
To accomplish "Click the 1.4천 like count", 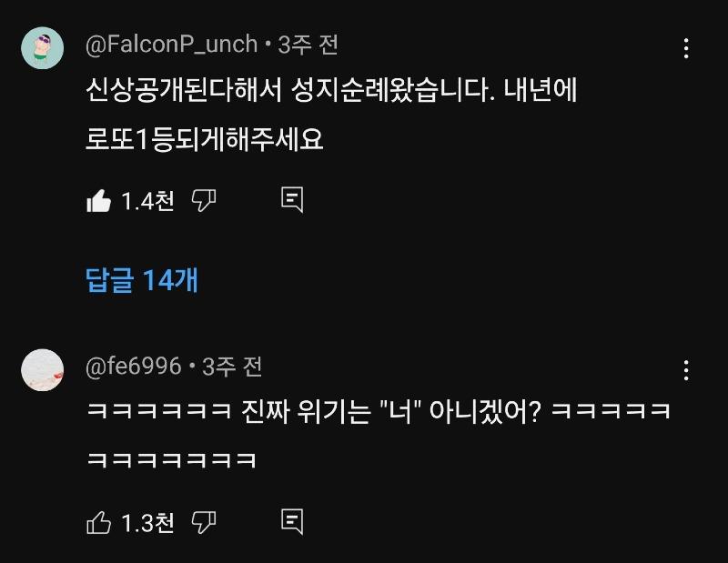I will click(x=147, y=201).
